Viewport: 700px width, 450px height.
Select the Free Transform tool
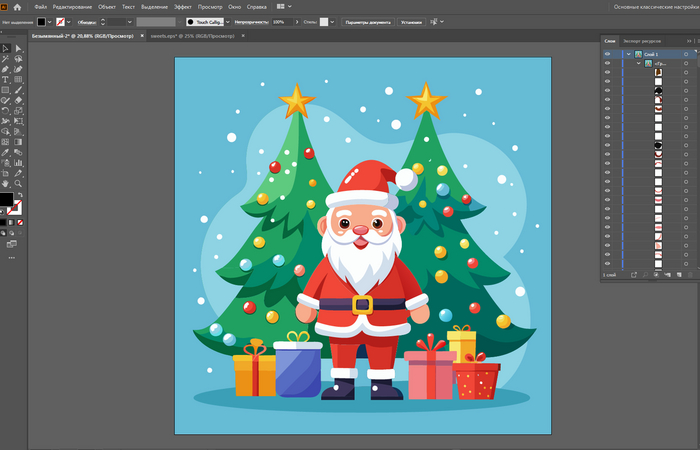[18, 121]
